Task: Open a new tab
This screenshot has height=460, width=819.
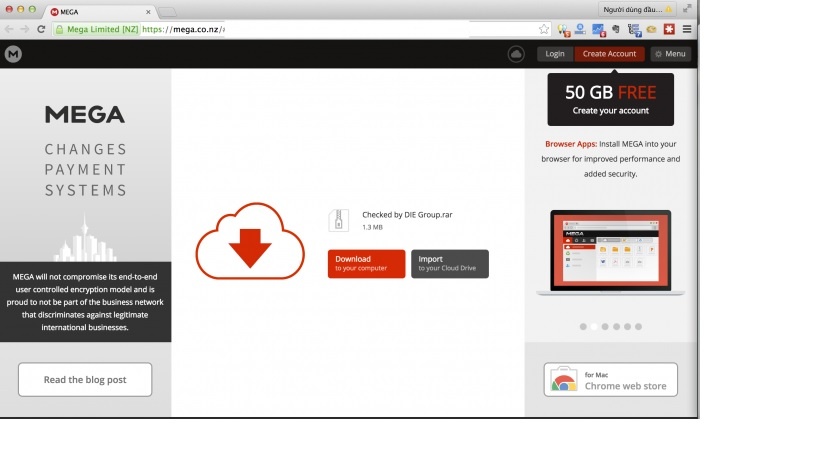Action: pos(167,12)
